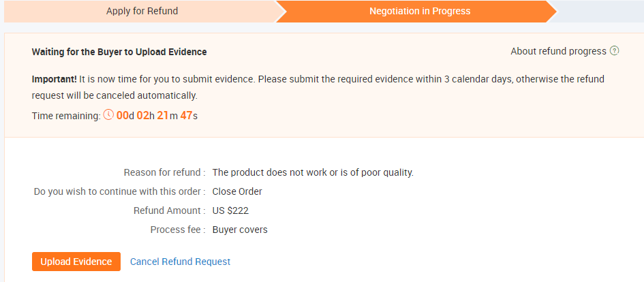Click the Buyer covers value

(x=240, y=230)
